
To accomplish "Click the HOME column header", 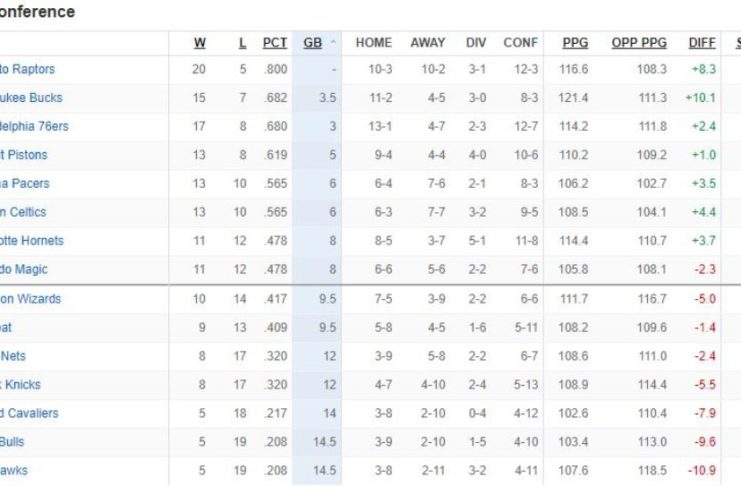I will click(x=373, y=43).
